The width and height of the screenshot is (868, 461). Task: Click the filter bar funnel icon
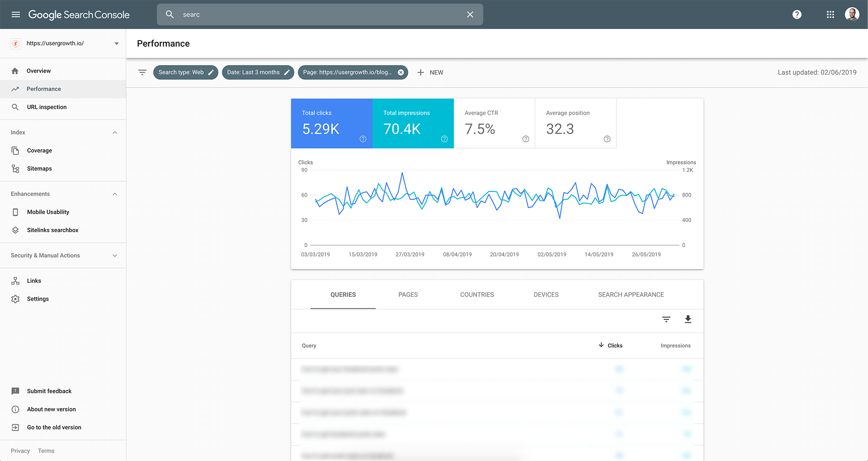click(x=142, y=72)
